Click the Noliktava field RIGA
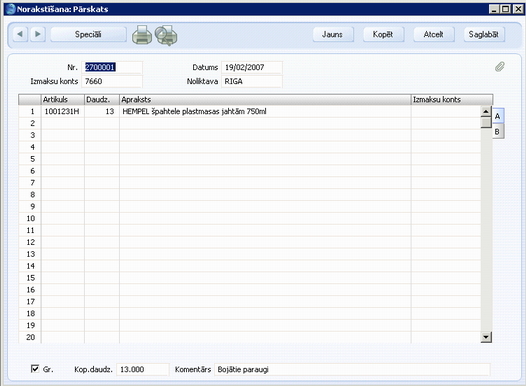526x386 pixels. (252, 81)
